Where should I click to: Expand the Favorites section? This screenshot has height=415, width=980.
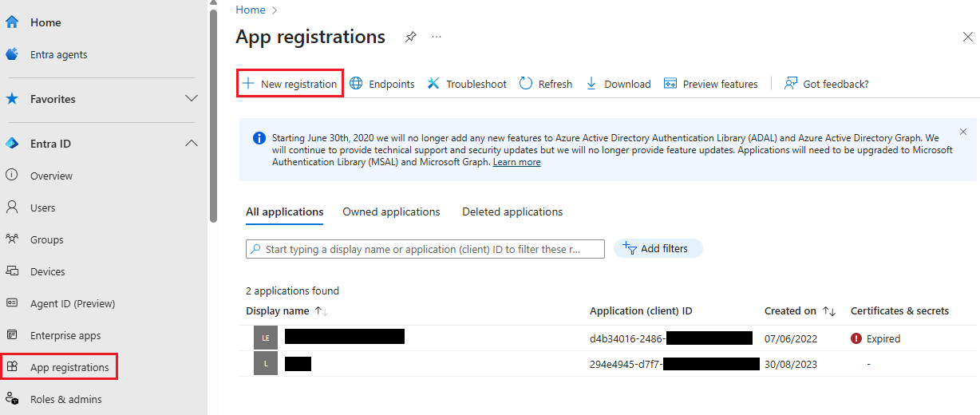click(192, 99)
